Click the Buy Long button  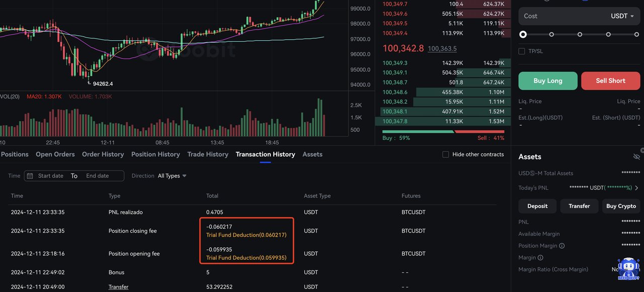[x=548, y=80]
